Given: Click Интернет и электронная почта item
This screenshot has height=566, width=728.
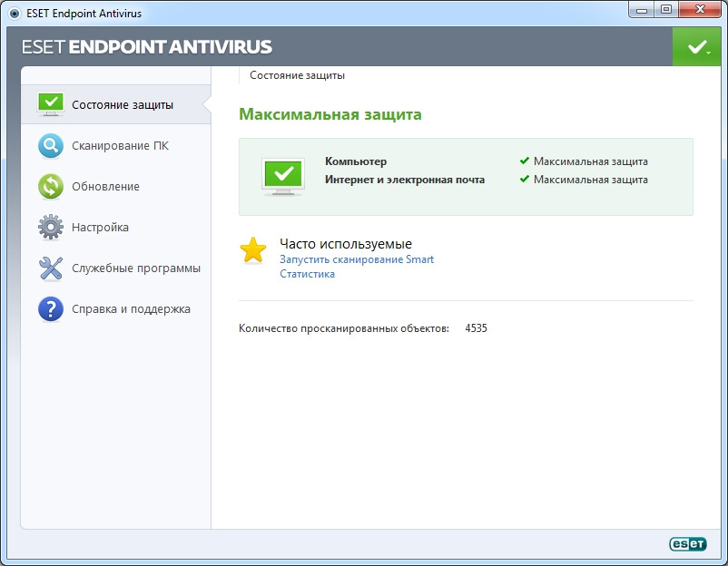Looking at the screenshot, I should point(405,180).
